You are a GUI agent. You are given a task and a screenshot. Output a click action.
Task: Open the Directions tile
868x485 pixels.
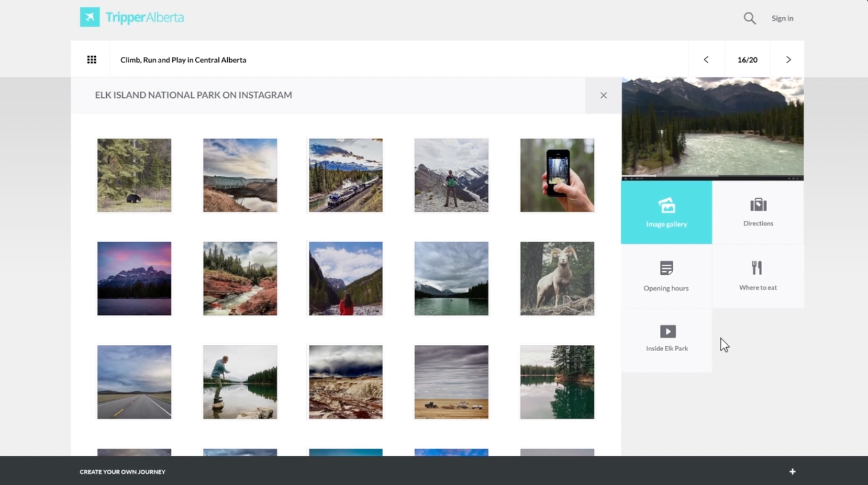tap(758, 212)
